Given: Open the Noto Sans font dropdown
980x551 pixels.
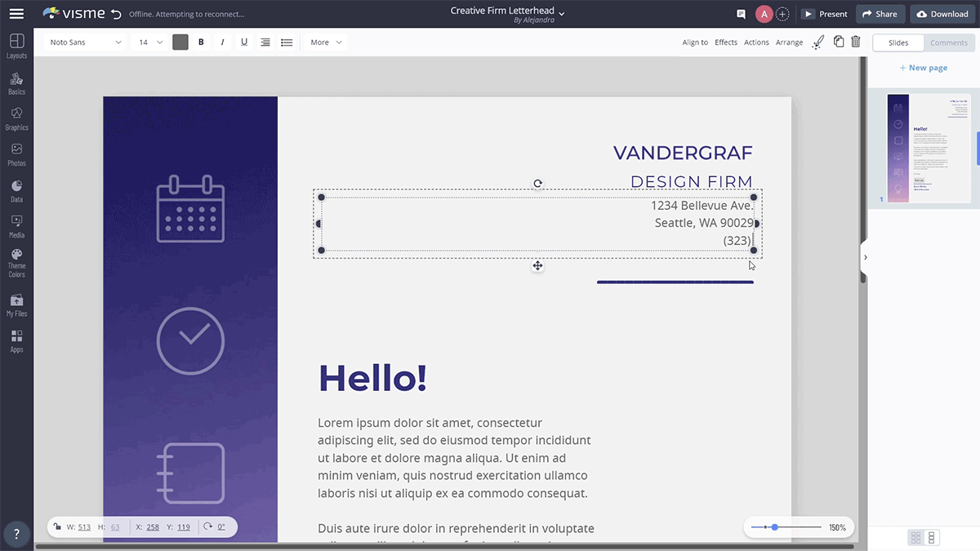Looking at the screenshot, I should tap(84, 42).
